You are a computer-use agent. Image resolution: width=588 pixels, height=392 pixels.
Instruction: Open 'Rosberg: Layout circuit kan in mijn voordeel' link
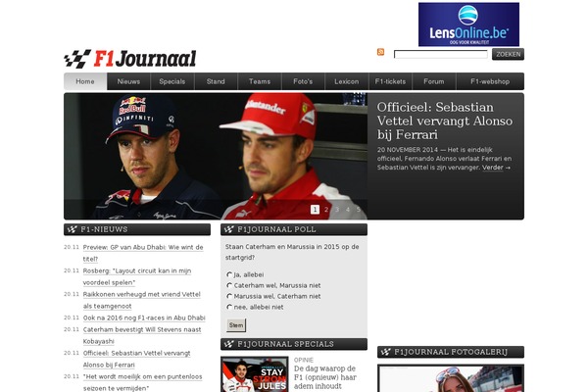(137, 276)
